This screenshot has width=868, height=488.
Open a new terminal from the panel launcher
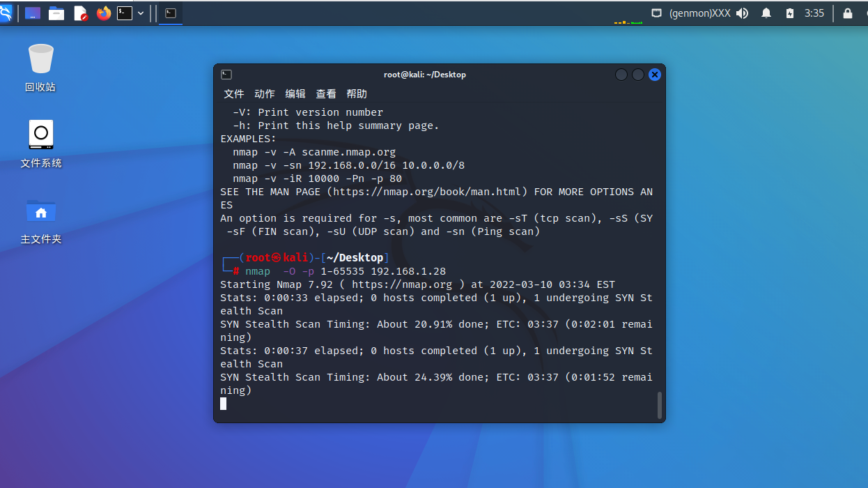pyautogui.click(x=125, y=13)
